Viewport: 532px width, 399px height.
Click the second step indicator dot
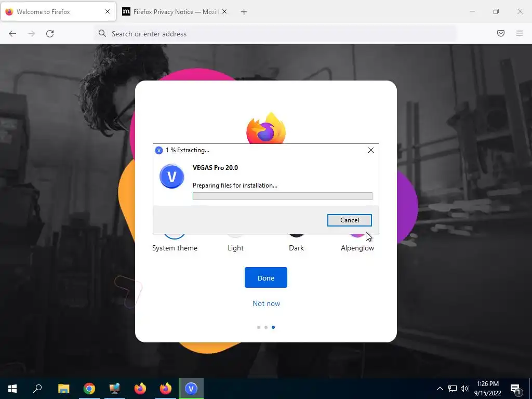pyautogui.click(x=266, y=327)
